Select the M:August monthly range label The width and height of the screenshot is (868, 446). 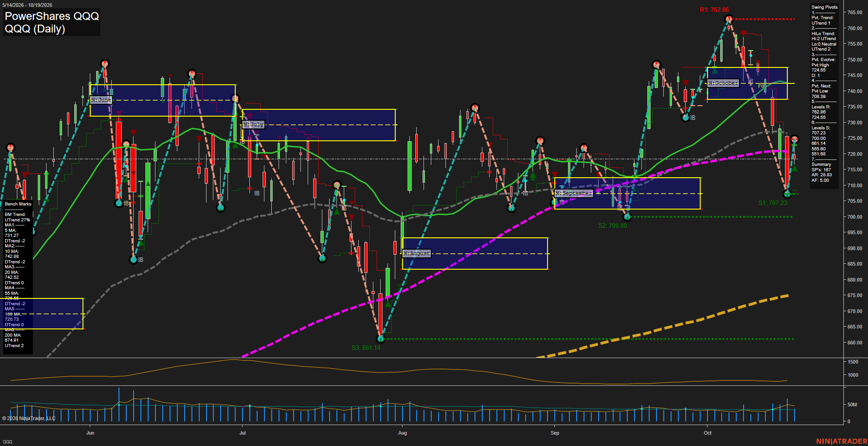click(417, 253)
